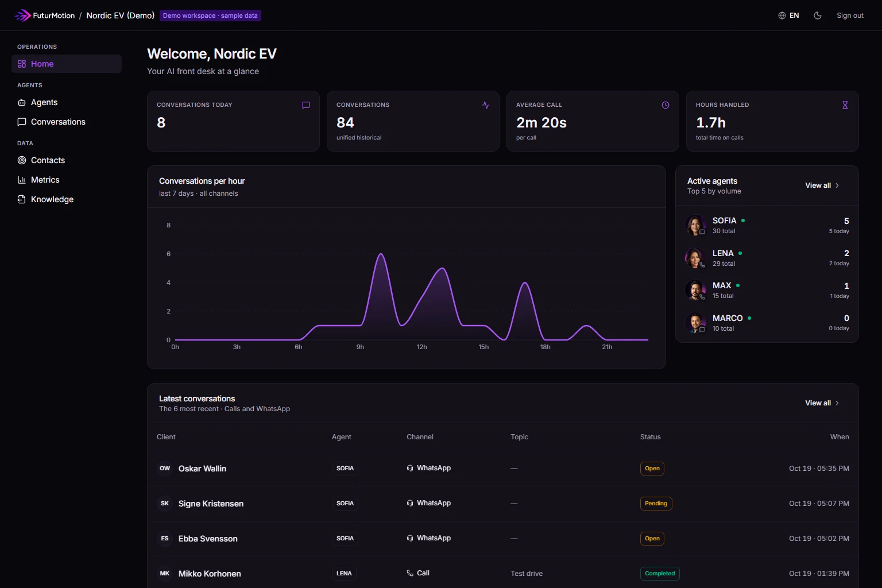Go to Agents in the sidebar

point(67,102)
